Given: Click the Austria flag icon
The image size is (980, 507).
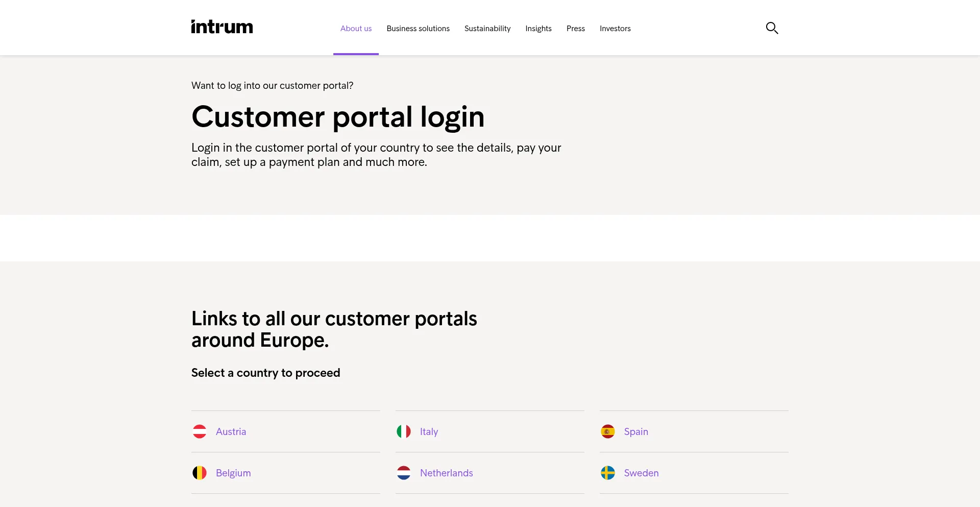Looking at the screenshot, I should (x=200, y=431).
